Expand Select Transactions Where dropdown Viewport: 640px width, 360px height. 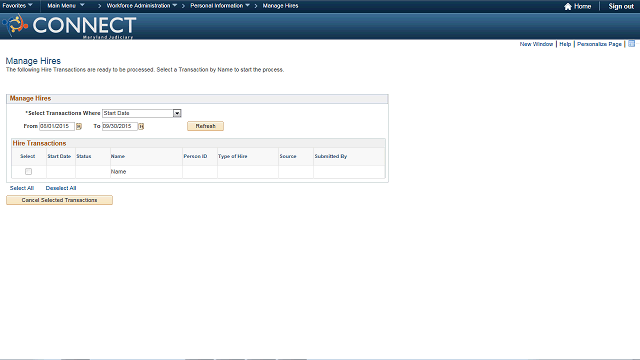click(177, 113)
